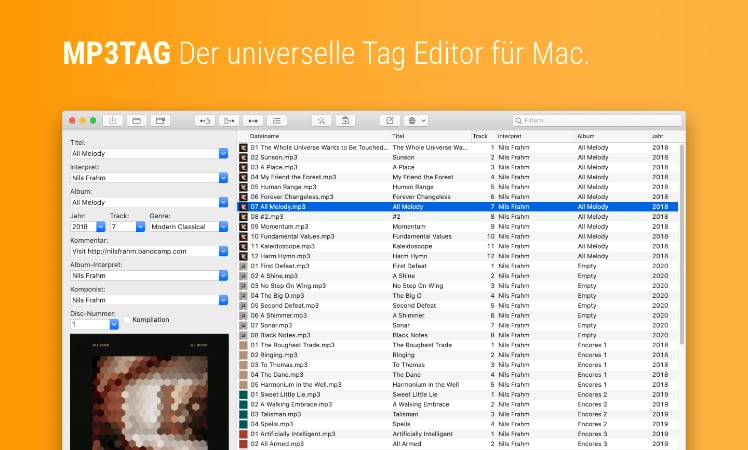The width and height of the screenshot is (748, 450).
Task: Click the Kommentar text field
Action: tap(144, 251)
